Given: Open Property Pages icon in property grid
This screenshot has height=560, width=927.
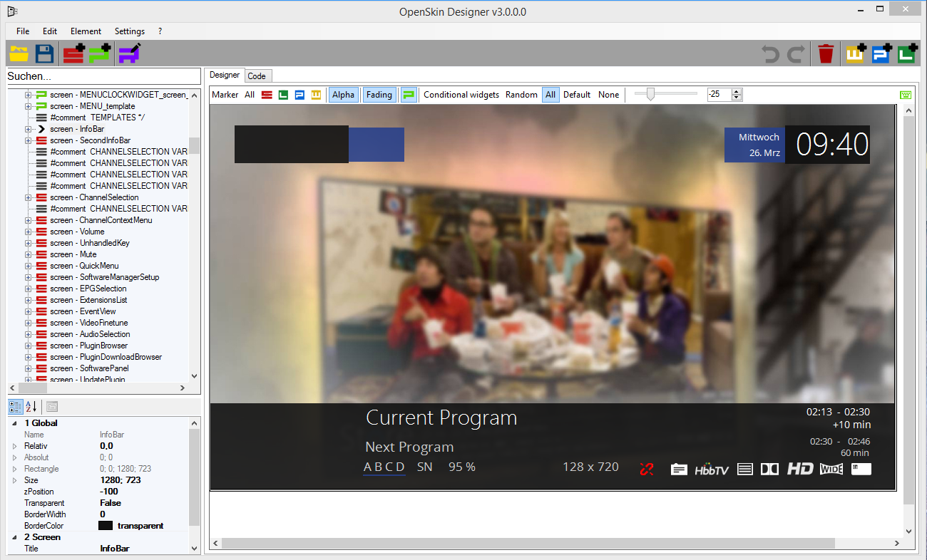Looking at the screenshot, I should (x=52, y=407).
